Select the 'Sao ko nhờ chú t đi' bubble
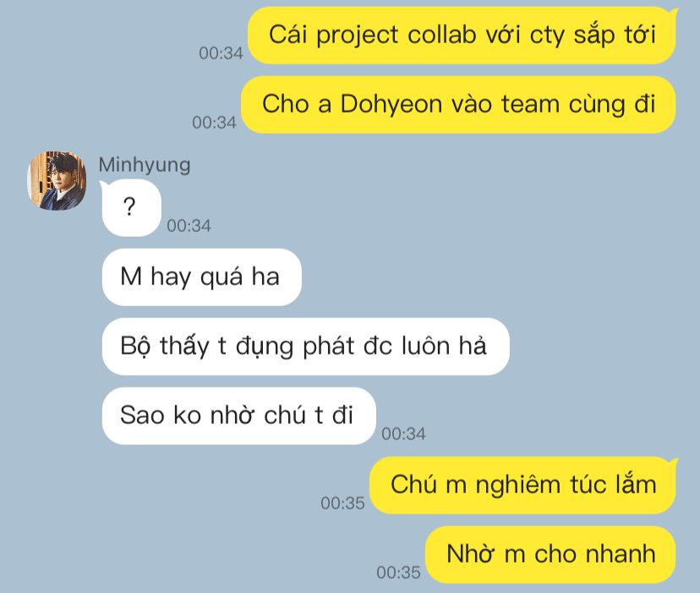 [239, 415]
